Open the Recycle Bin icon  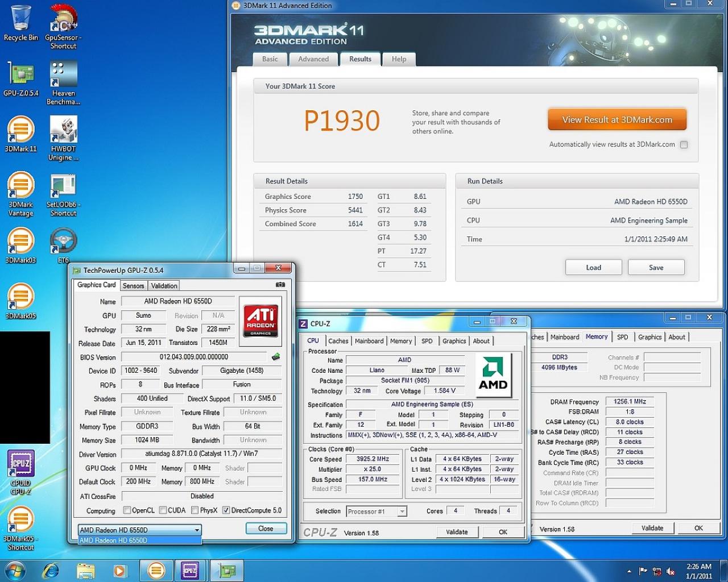click(21, 23)
